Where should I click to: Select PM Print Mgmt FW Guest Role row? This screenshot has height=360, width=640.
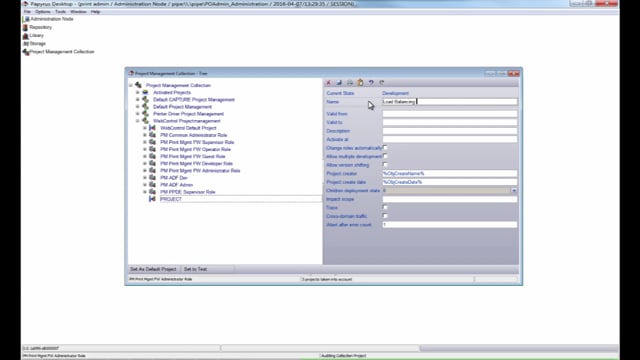point(192,156)
